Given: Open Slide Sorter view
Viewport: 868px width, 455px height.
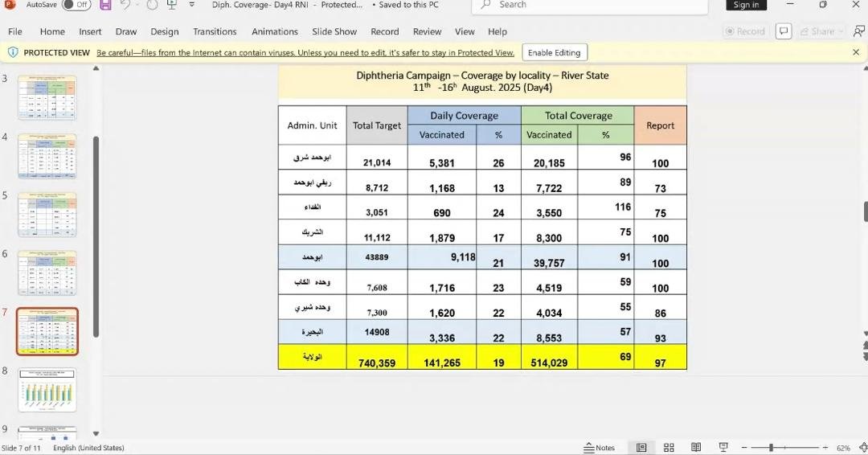Looking at the screenshot, I should (669, 448).
